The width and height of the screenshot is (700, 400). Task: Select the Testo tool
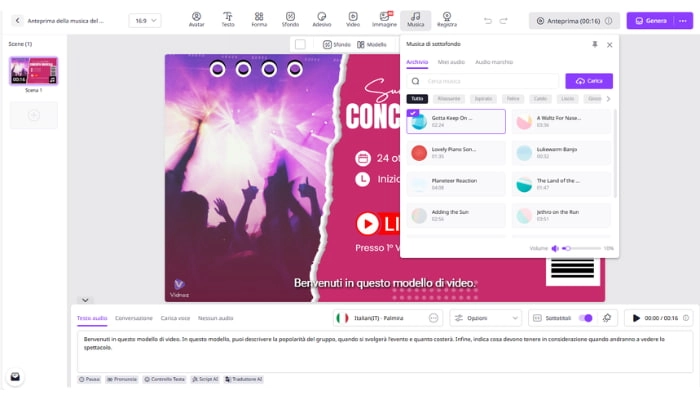click(228, 19)
